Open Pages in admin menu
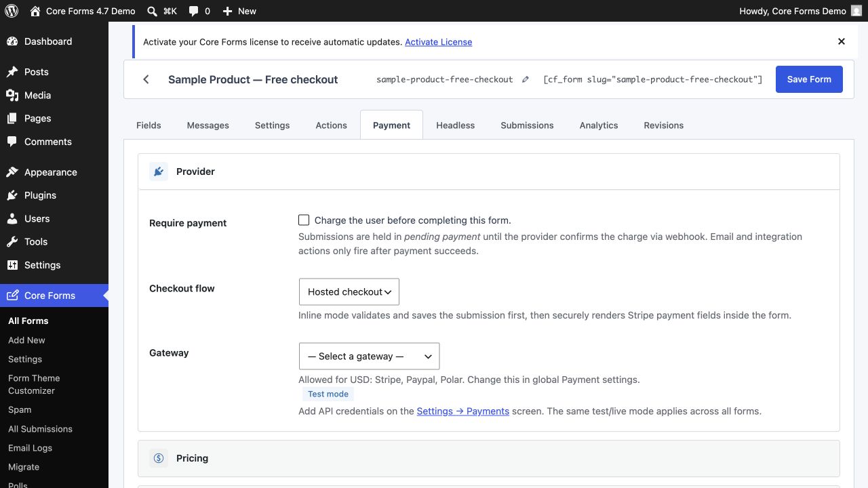Image resolution: width=868 pixels, height=488 pixels. click(54, 118)
